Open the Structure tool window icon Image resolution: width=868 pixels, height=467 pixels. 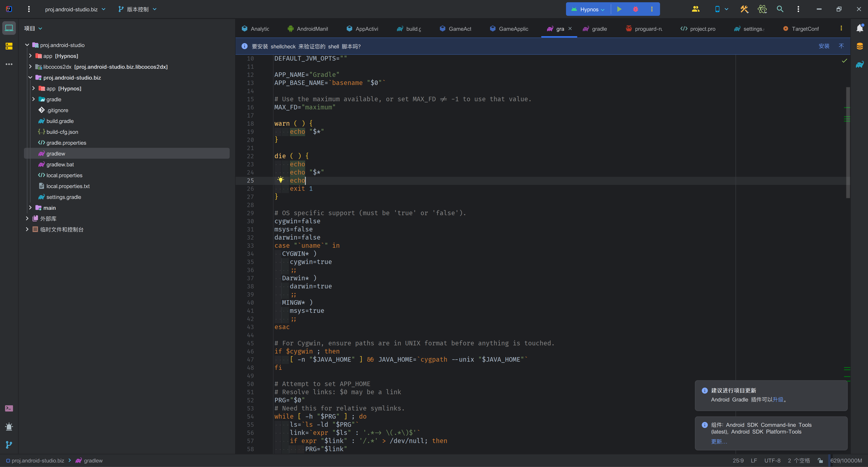9,46
